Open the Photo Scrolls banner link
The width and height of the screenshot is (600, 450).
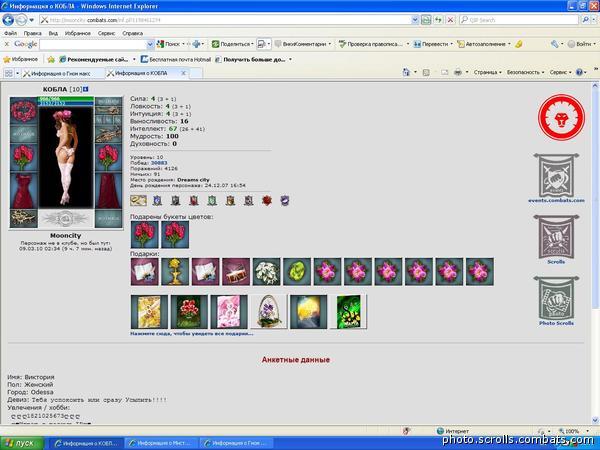point(556,301)
